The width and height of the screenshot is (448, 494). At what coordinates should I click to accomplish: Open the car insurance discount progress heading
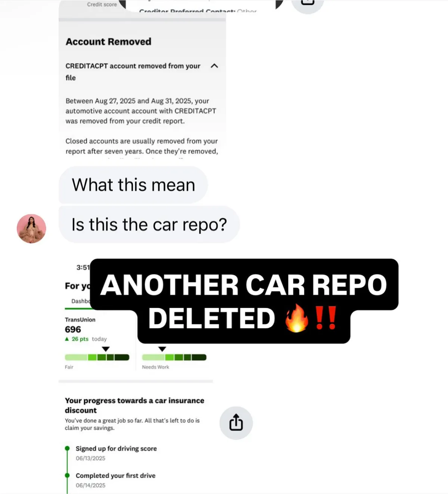click(134, 405)
